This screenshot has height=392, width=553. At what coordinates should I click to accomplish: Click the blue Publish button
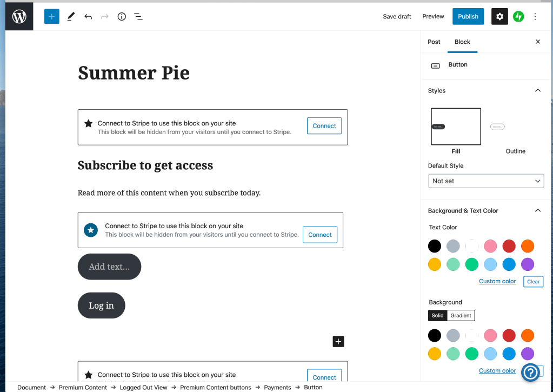coord(468,17)
